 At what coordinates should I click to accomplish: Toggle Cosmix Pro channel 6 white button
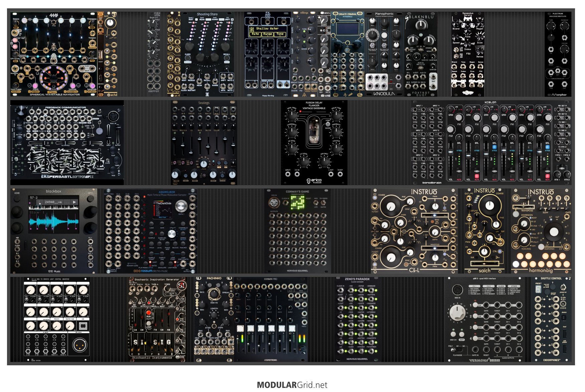point(292,329)
